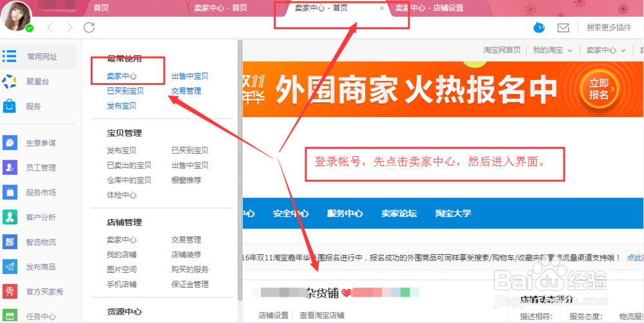Open 保证金管理 link
644x323 pixels.
190,284
